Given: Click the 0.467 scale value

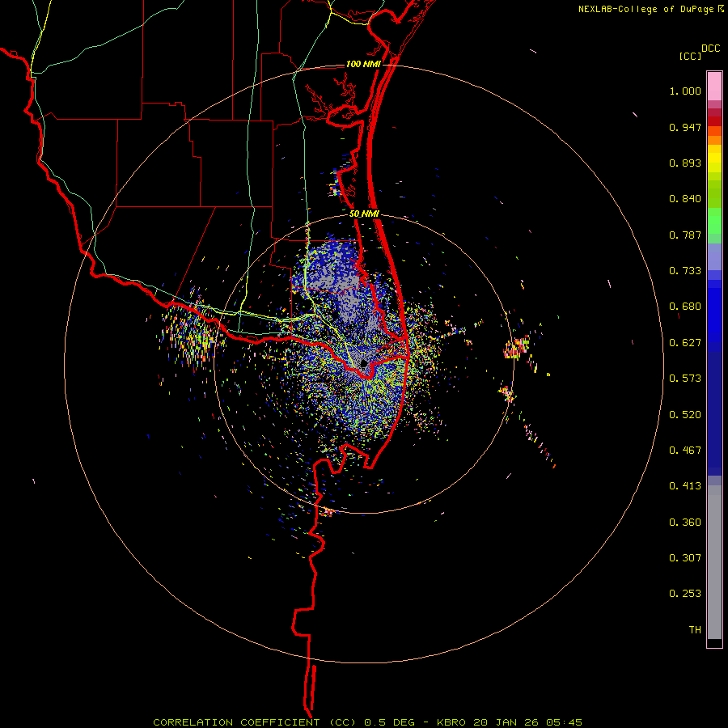Looking at the screenshot, I should 685,451.
